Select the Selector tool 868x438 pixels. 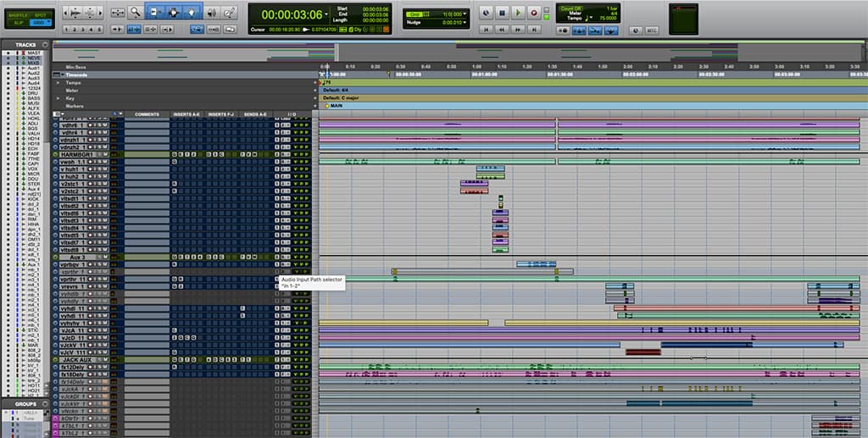[173, 12]
